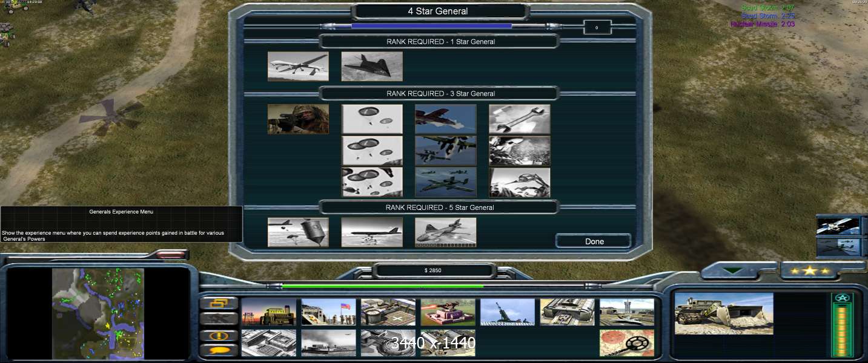The image size is (868, 363).
Task: Pick Paradrop level one with two parachutes
Action: click(372, 119)
